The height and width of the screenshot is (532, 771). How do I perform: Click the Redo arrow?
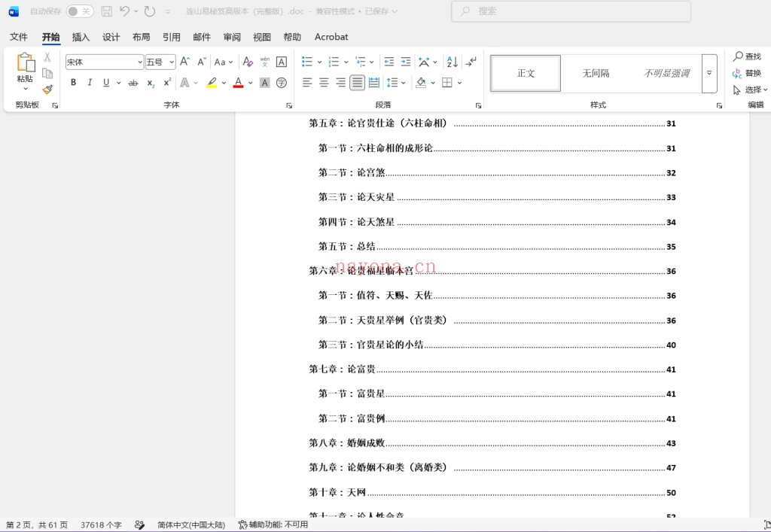pyautogui.click(x=150, y=11)
